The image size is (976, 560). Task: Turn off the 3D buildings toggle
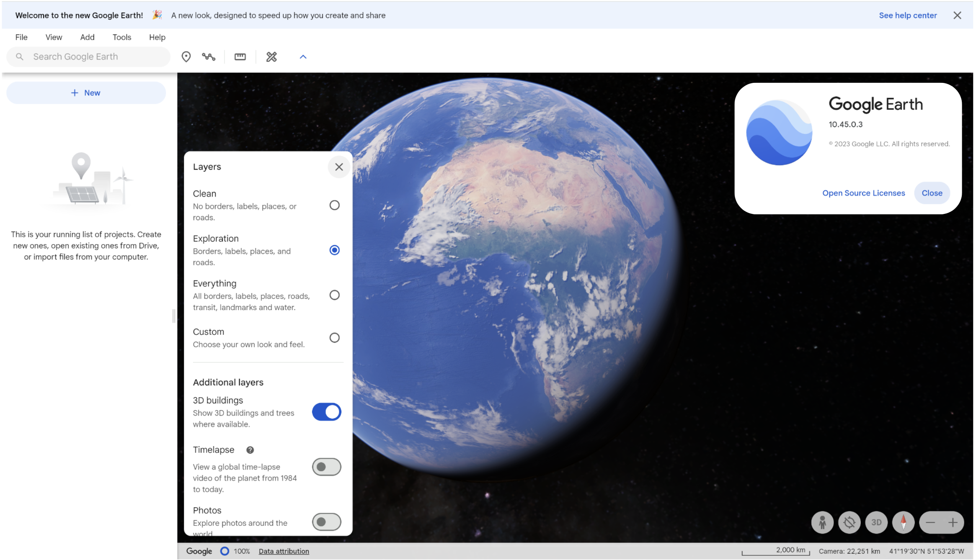(326, 412)
